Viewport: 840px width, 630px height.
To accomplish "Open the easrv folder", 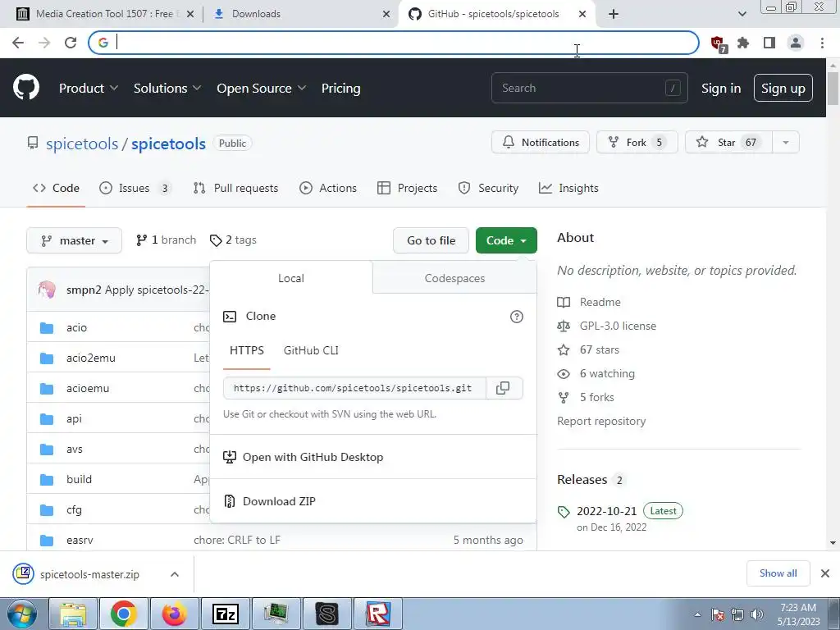I will 80,540.
